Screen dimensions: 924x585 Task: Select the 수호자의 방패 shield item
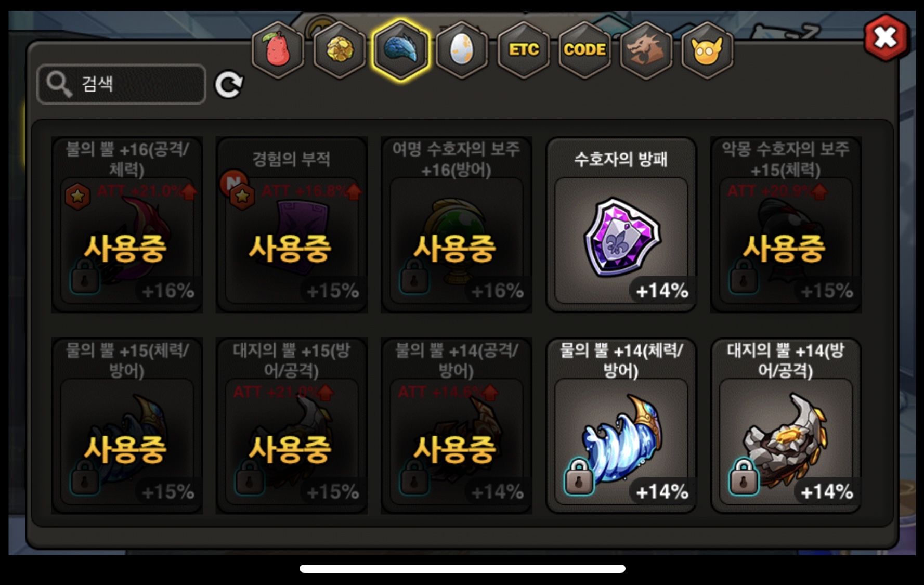click(x=621, y=224)
